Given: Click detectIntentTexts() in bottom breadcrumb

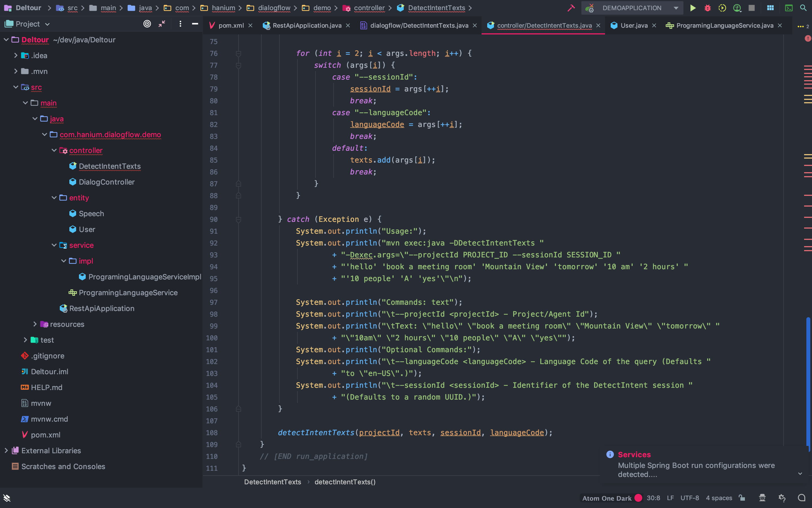Looking at the screenshot, I should [x=345, y=482].
